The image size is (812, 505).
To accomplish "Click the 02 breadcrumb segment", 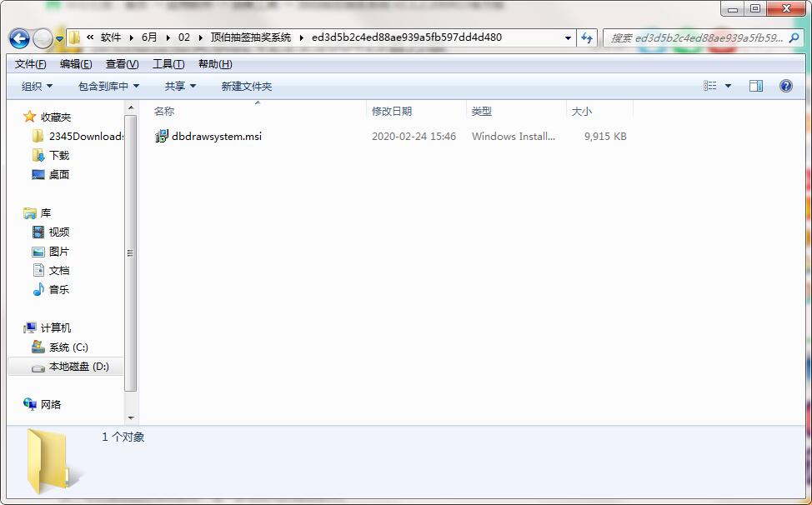I will pyautogui.click(x=184, y=37).
